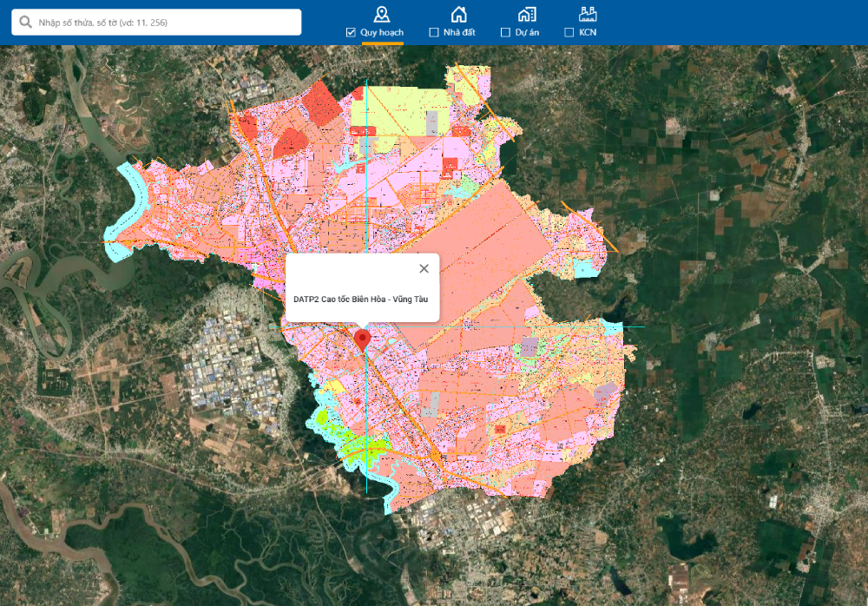The width and height of the screenshot is (868, 606).
Task: Close the Biên Hòa - Vũng Tàu popup
Action: click(x=424, y=268)
